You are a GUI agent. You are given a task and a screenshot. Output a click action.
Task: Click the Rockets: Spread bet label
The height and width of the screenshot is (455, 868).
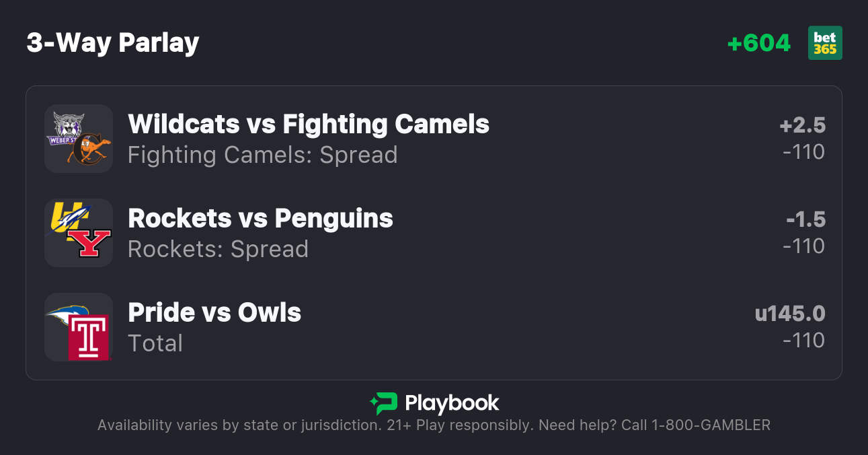click(218, 249)
